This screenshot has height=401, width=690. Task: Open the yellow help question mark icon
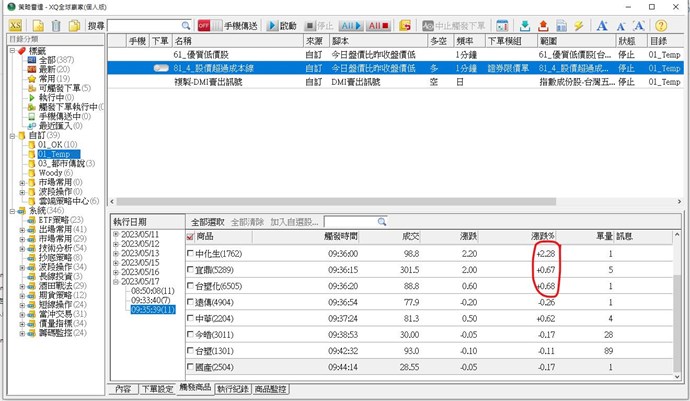(661, 25)
